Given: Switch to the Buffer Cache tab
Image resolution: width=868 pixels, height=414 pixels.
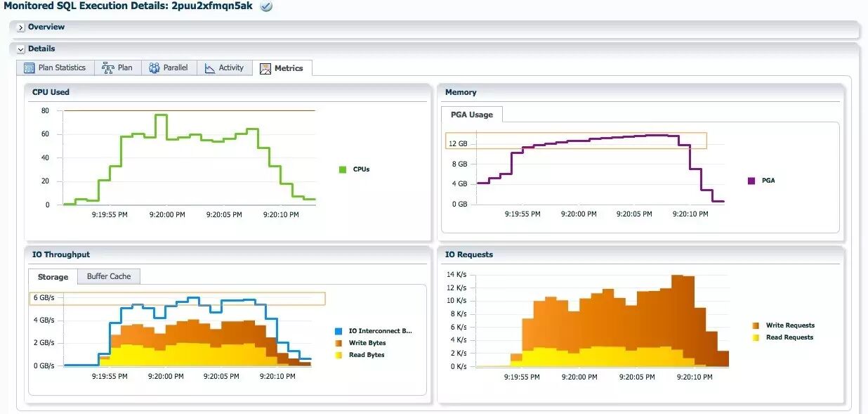Looking at the screenshot, I should (109, 276).
